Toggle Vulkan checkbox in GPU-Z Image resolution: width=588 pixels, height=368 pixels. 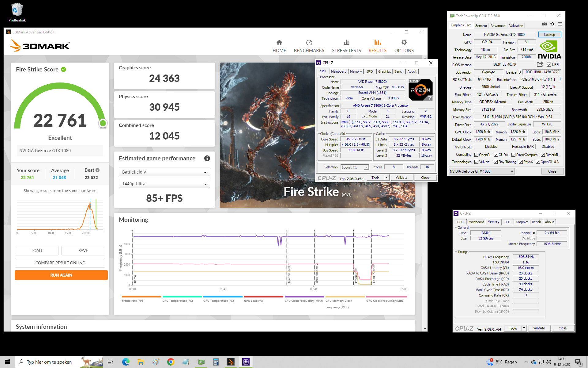tap(476, 162)
